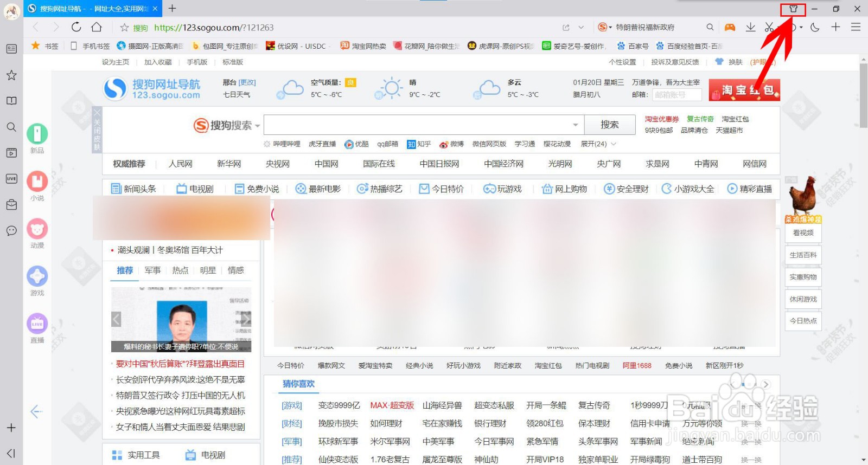Open the 直播 floating shortcut icon
The height and width of the screenshot is (465, 868).
click(x=37, y=324)
